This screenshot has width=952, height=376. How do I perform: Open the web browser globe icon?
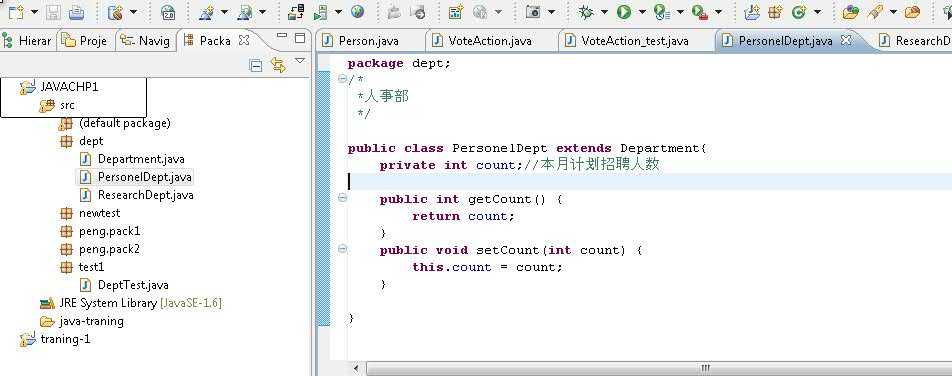tap(357, 12)
